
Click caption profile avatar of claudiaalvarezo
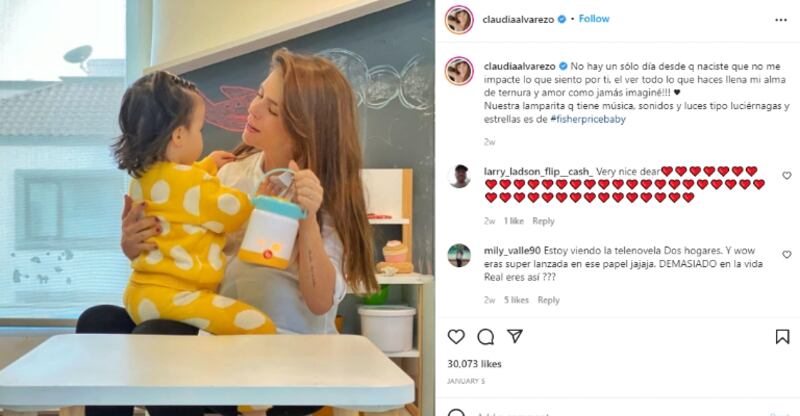click(x=459, y=71)
